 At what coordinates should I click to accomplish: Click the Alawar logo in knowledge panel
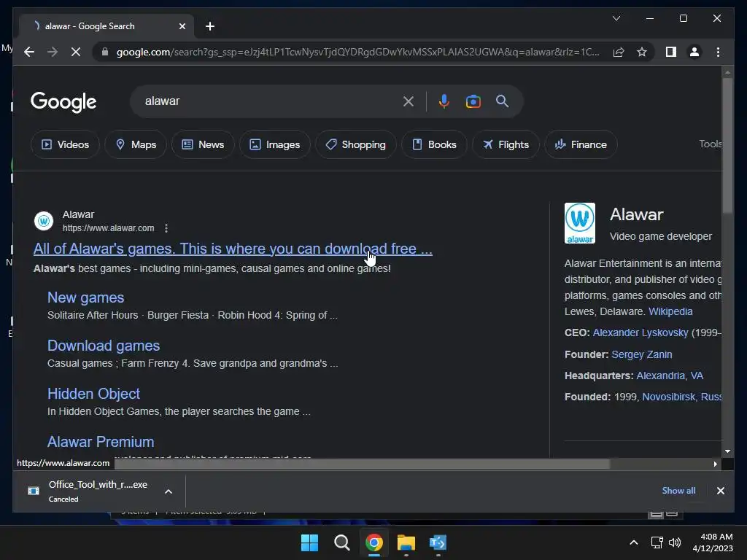coord(580,223)
